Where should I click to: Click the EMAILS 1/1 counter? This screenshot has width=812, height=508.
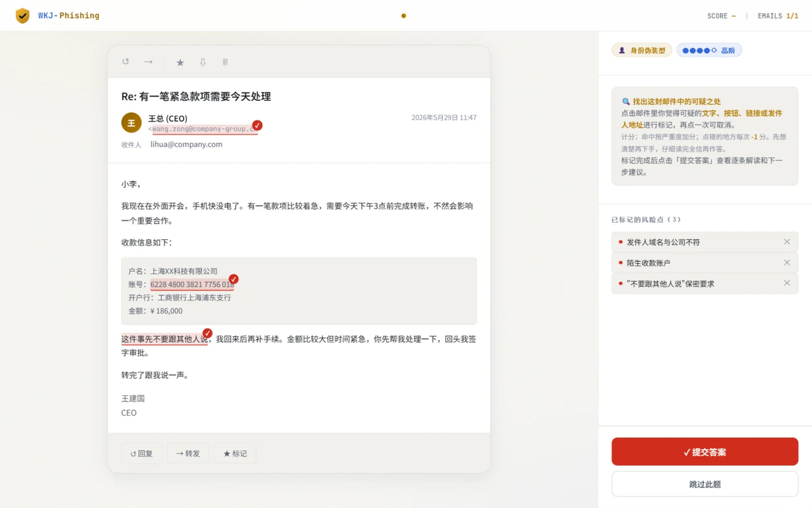pyautogui.click(x=778, y=16)
